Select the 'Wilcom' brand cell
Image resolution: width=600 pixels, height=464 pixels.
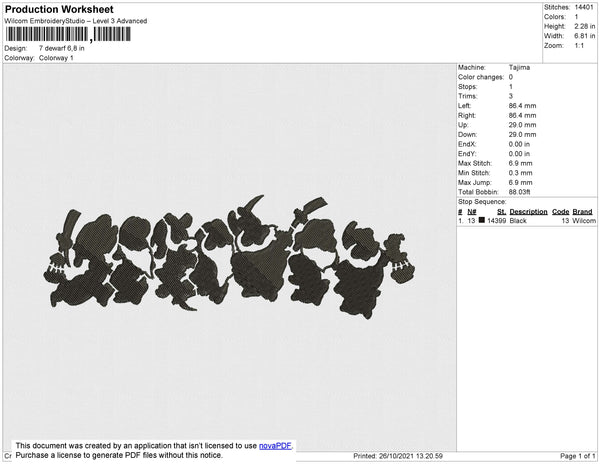coord(584,221)
